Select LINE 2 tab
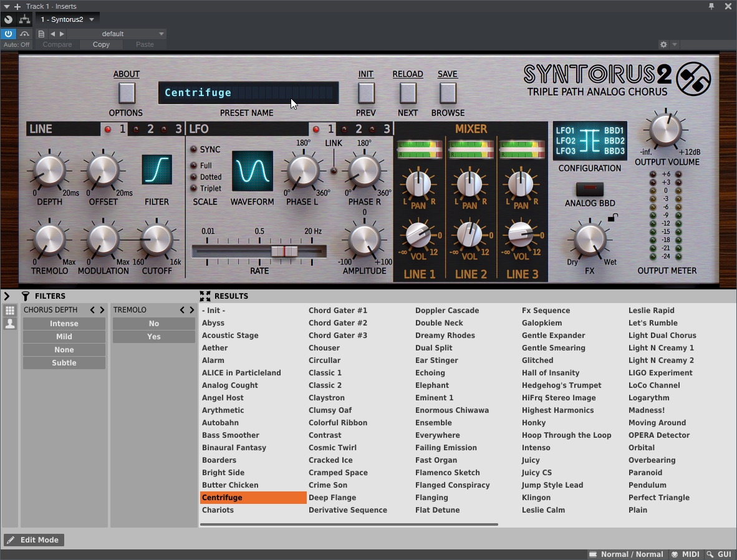Image resolution: width=737 pixels, height=560 pixels. pyautogui.click(x=142, y=129)
